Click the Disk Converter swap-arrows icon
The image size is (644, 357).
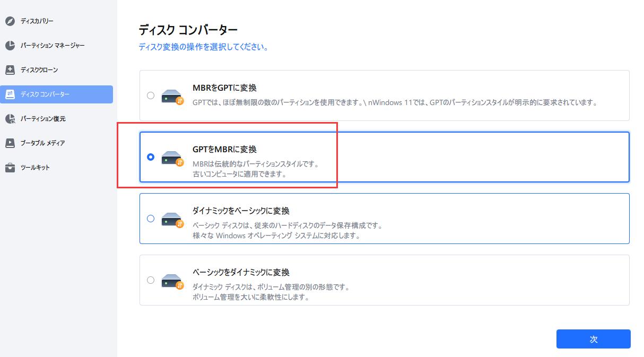click(10, 94)
